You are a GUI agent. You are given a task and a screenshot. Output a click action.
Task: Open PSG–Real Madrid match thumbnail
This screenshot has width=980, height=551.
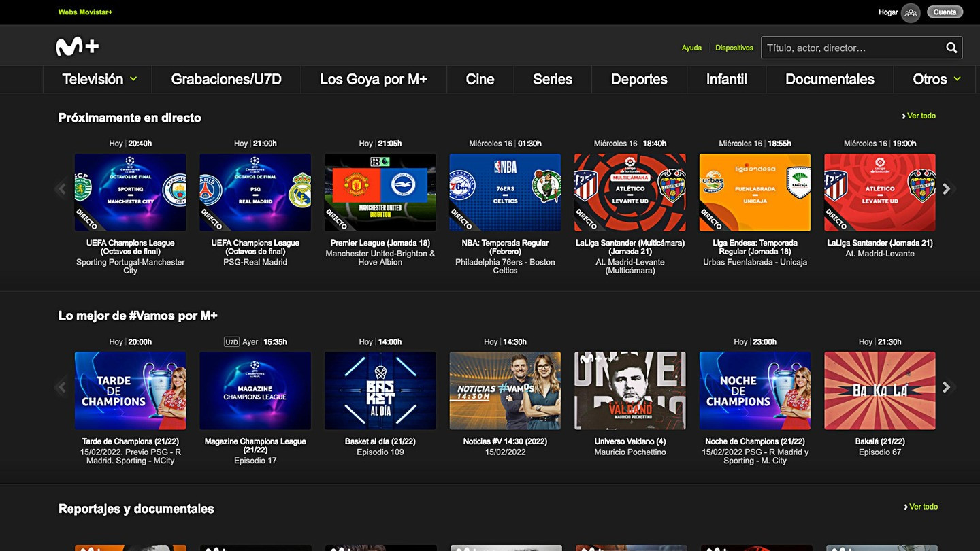click(x=255, y=193)
